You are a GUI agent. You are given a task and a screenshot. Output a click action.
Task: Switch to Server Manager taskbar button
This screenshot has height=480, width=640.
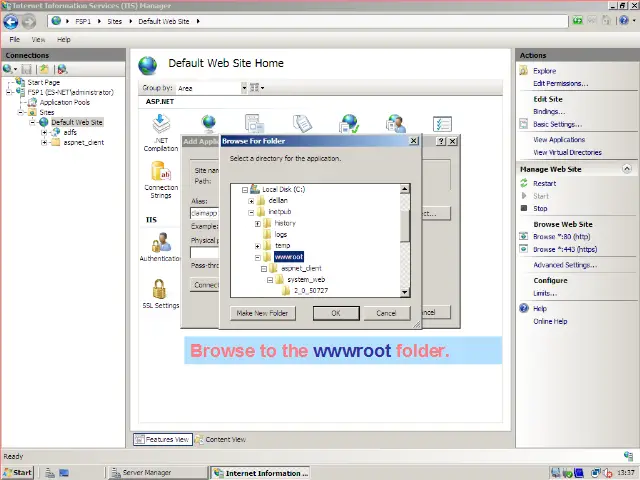pyautogui.click(x=156, y=473)
